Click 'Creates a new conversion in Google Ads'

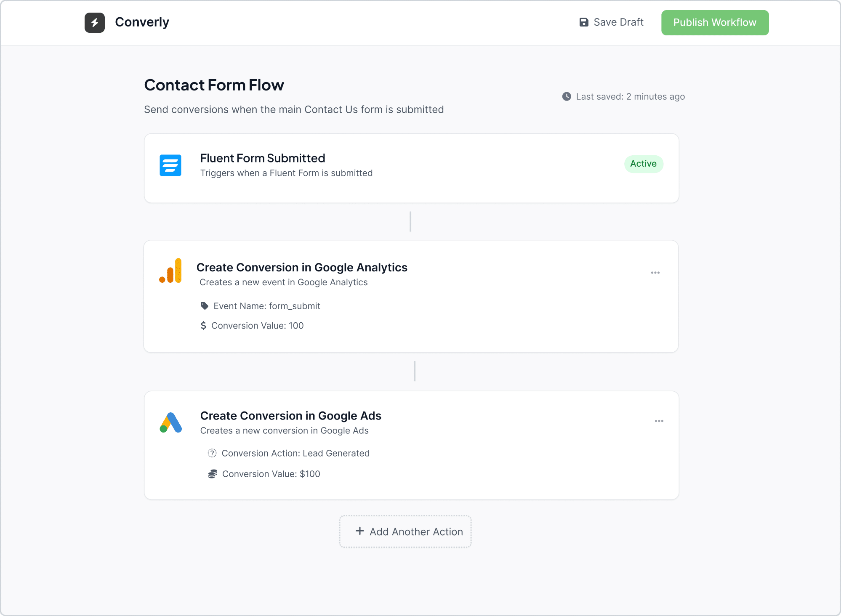coord(284,430)
